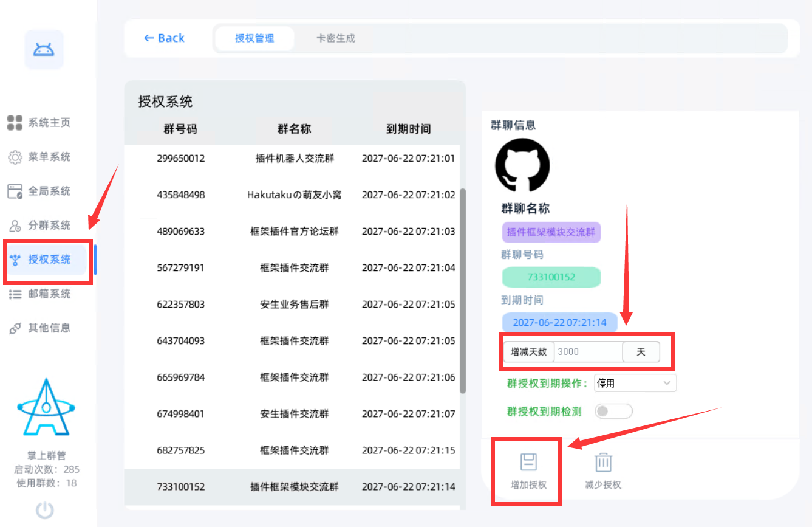The height and width of the screenshot is (527, 812).
Task: Select 邮箱系统 in the sidebar
Action: click(x=40, y=294)
